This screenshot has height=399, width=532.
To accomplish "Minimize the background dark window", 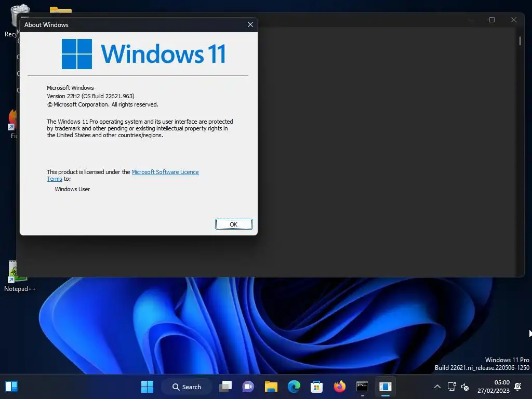I will pyautogui.click(x=471, y=20).
